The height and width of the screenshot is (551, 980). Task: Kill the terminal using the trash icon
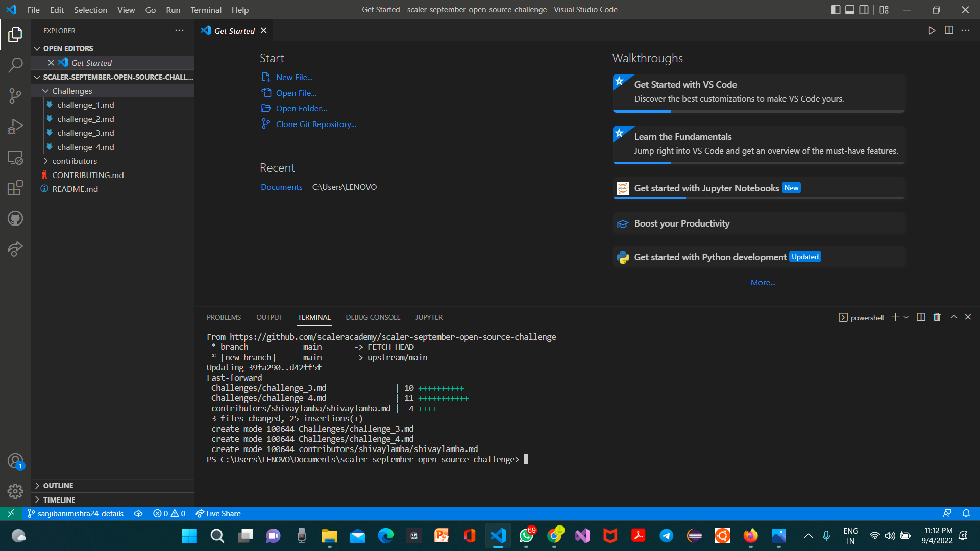(x=936, y=317)
